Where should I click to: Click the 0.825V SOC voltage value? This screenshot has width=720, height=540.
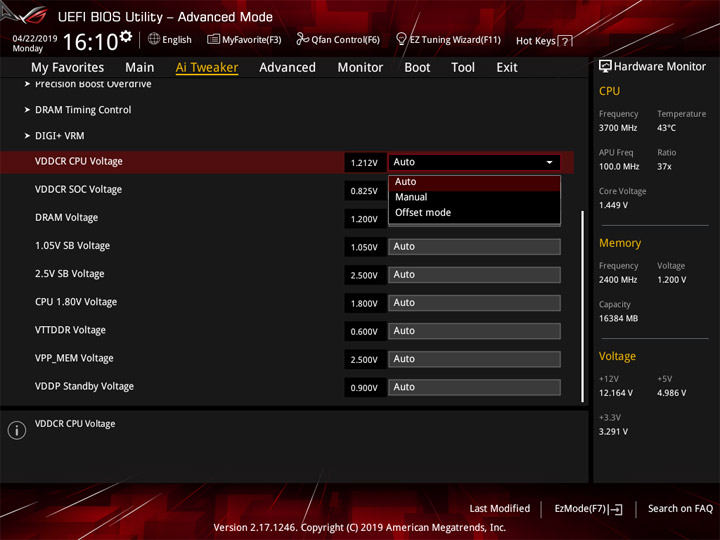(364, 191)
